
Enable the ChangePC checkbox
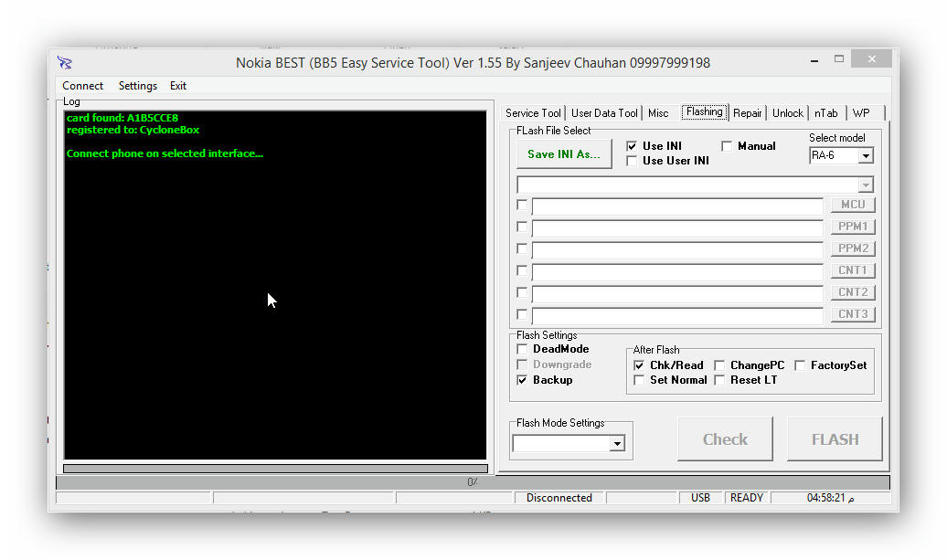coord(719,365)
